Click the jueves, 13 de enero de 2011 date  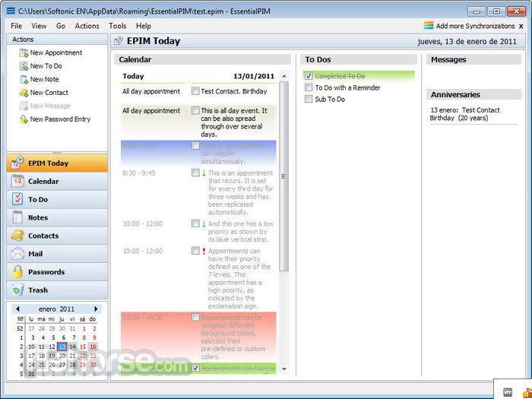(x=467, y=42)
